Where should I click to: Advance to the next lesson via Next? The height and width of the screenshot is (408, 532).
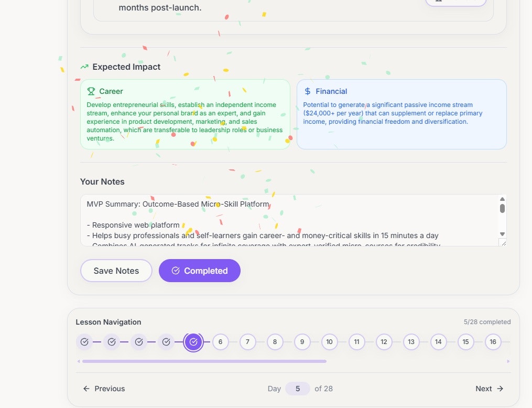click(487, 389)
